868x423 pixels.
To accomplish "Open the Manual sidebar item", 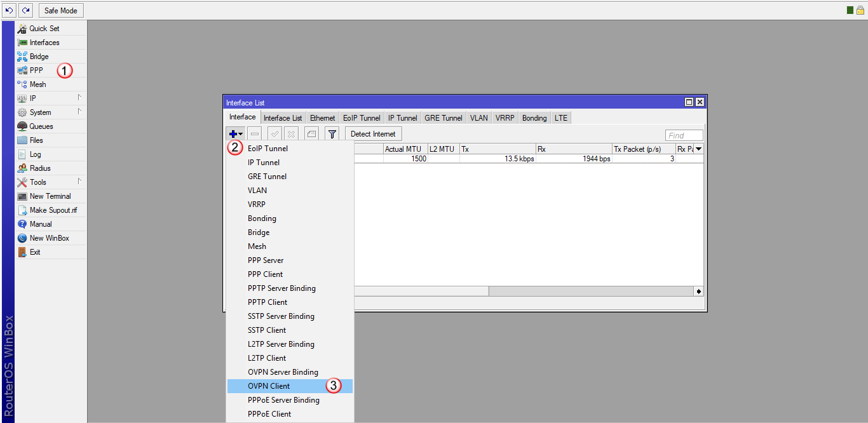I will pos(51,224).
